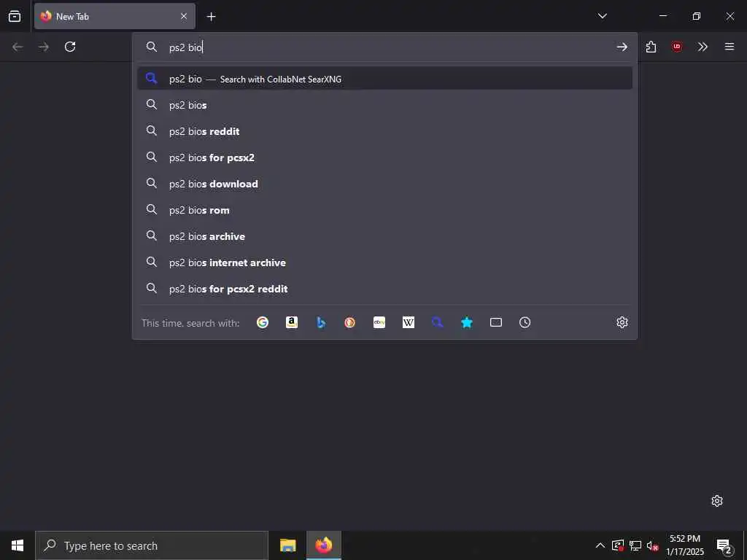Search this time with eBay
The height and width of the screenshot is (560, 747).
[379, 322]
